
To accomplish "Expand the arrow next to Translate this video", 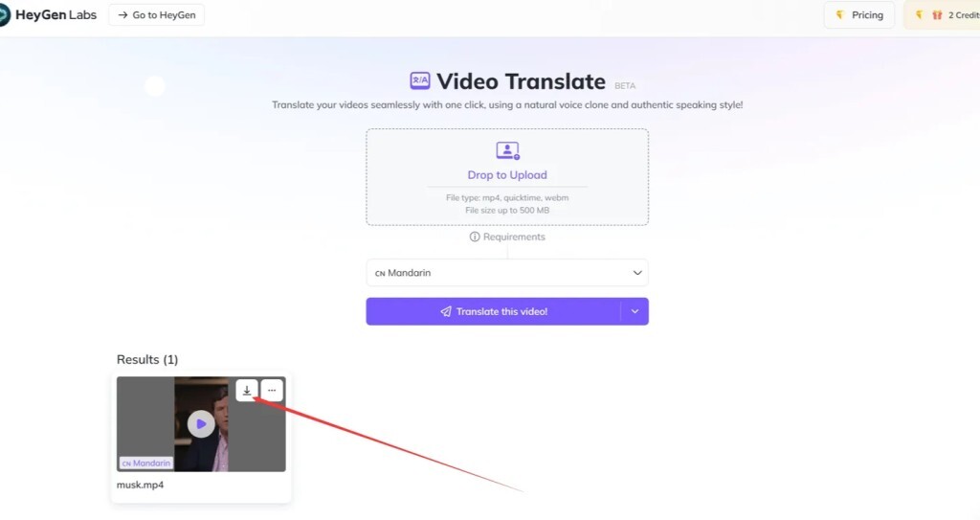I will pyautogui.click(x=635, y=311).
